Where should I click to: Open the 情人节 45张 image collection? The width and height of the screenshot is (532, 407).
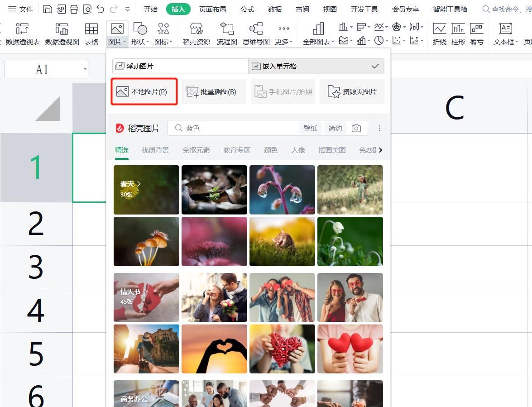point(146,297)
